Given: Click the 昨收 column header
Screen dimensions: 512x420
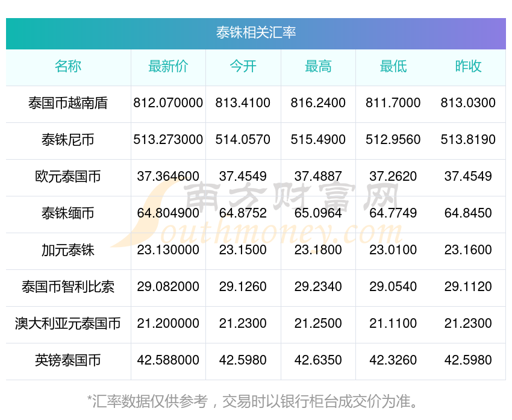Looking at the screenshot, I should (x=468, y=66).
